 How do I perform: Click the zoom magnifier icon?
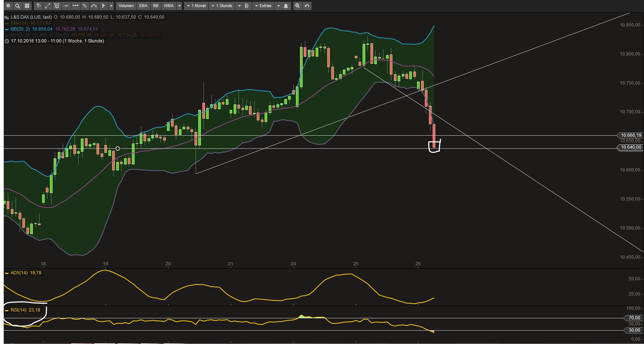click(x=297, y=6)
